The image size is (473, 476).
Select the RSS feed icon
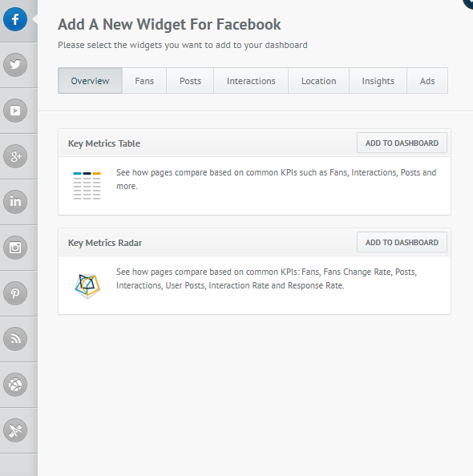(x=15, y=339)
